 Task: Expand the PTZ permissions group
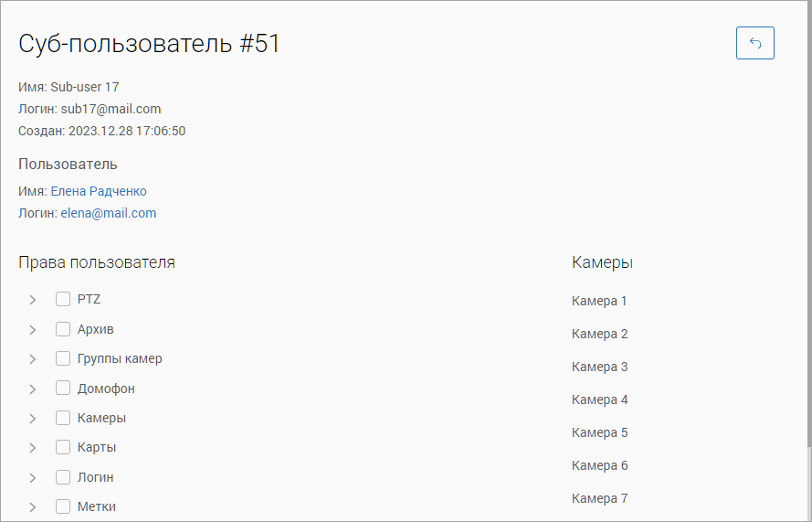pyautogui.click(x=32, y=300)
